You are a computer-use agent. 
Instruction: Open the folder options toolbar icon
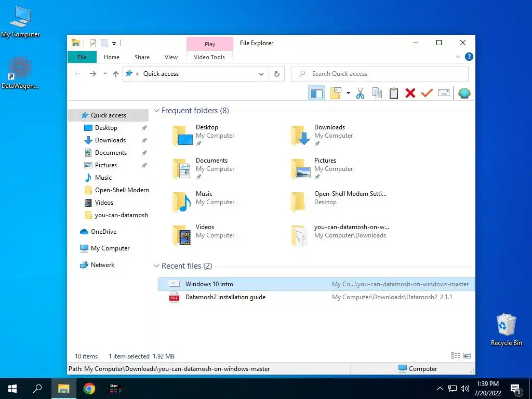point(336,93)
